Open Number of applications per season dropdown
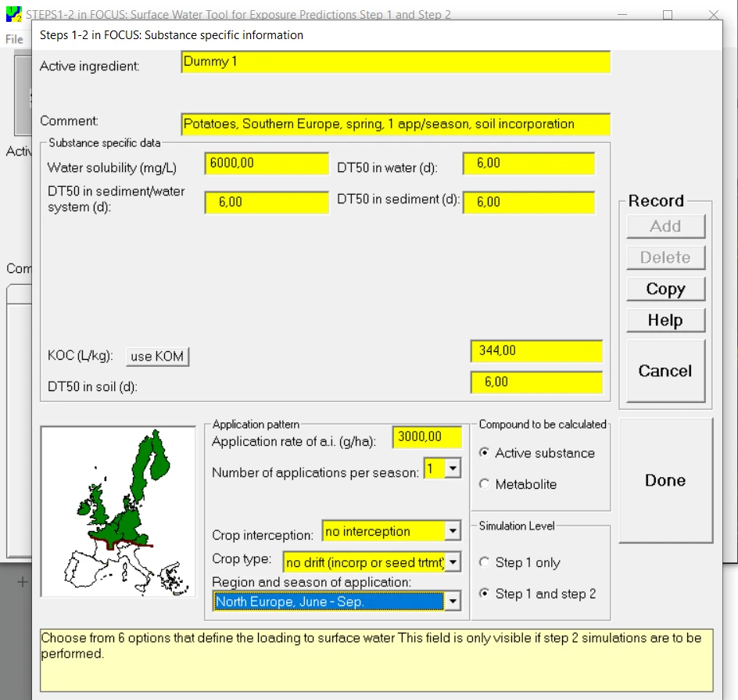 click(453, 468)
